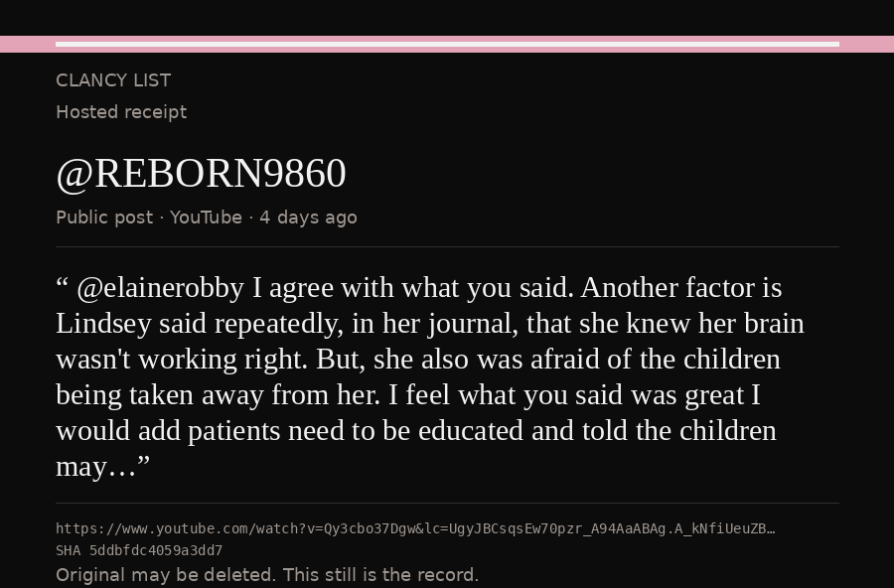Select the 4 days ago timestamp
The image size is (894, 588).
309,218
